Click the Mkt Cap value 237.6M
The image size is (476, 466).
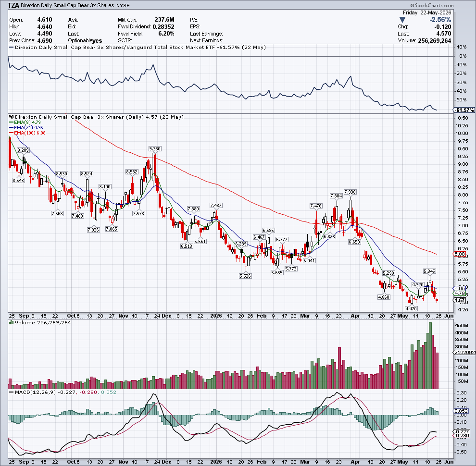(x=164, y=20)
